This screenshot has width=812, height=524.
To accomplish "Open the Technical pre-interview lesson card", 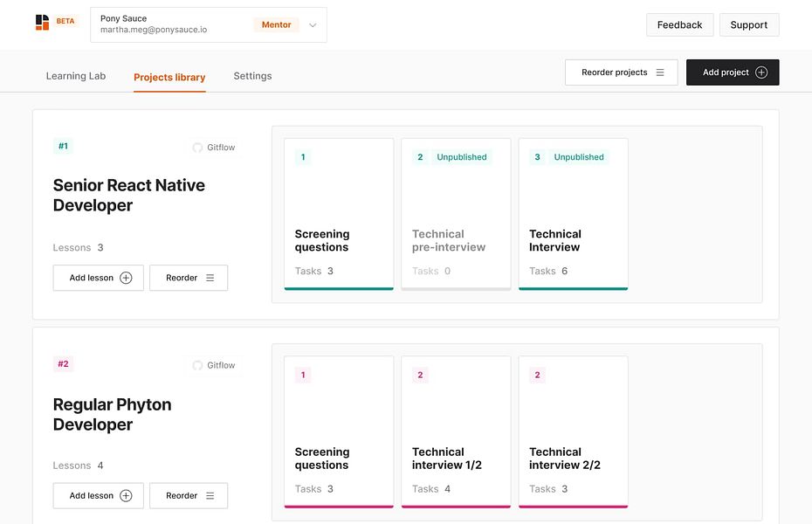I will click(x=456, y=214).
